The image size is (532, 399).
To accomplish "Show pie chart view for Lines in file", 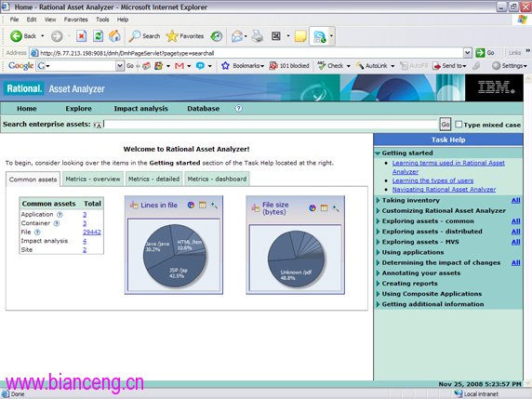I will pos(191,205).
